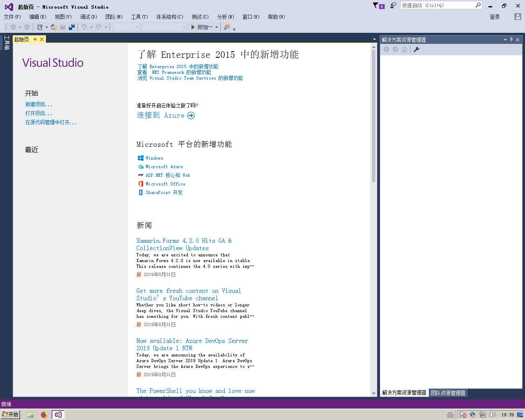Open the 团队(M) menu
The height and width of the screenshot is (420, 525).
[114, 17]
